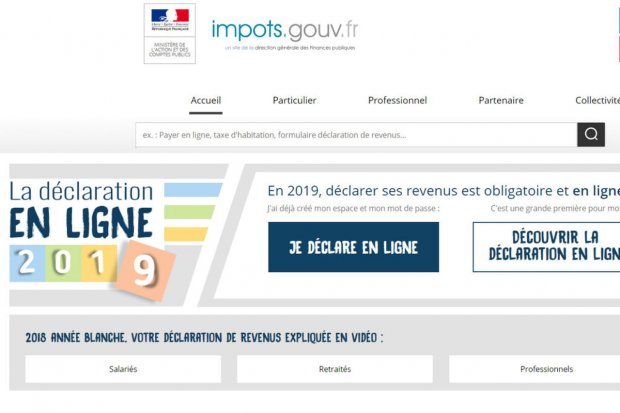This screenshot has width=620, height=413.
Task: Switch to the Particulier tab
Action: (x=294, y=100)
